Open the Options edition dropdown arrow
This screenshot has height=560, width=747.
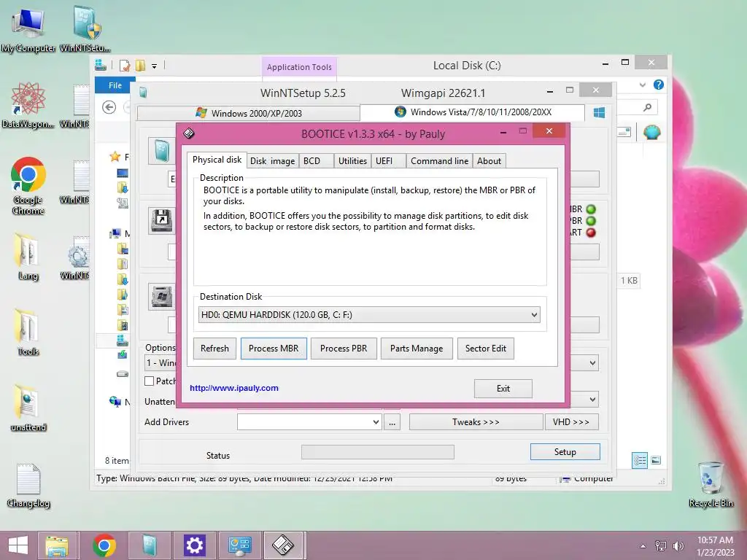coord(592,363)
